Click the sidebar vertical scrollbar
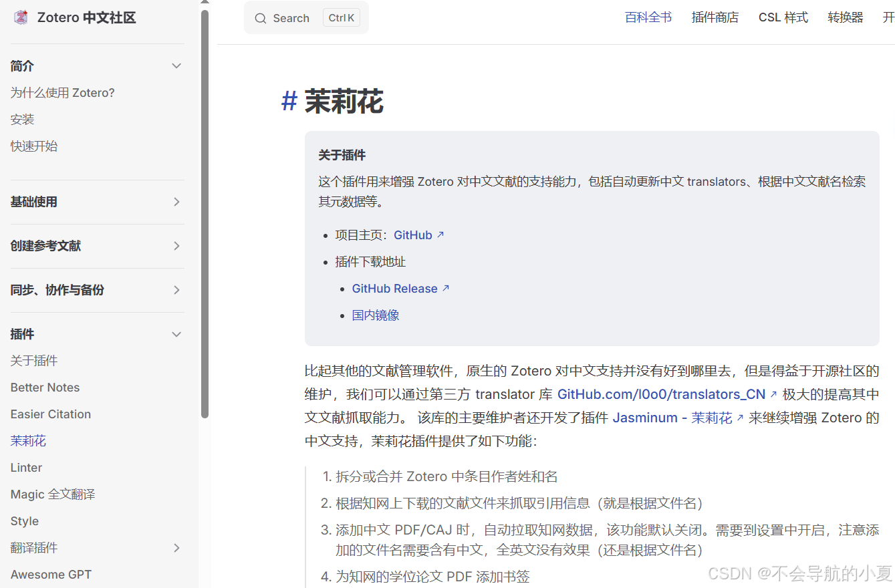Viewport: 895px width, 588px height. (x=205, y=214)
